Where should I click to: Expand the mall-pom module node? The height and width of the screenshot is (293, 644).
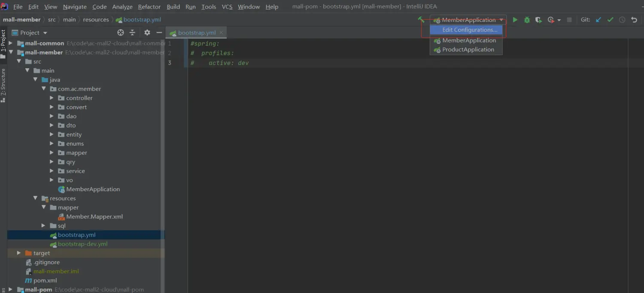point(11,290)
